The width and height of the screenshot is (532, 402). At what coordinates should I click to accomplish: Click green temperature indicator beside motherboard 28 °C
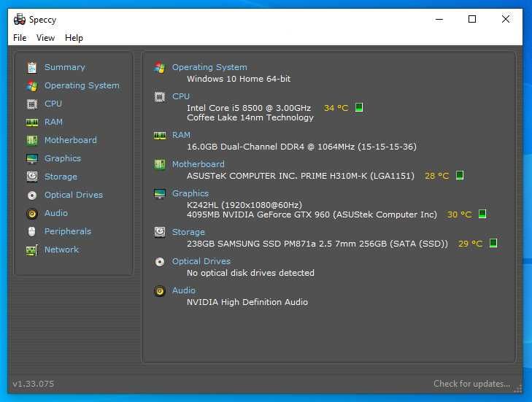point(460,175)
